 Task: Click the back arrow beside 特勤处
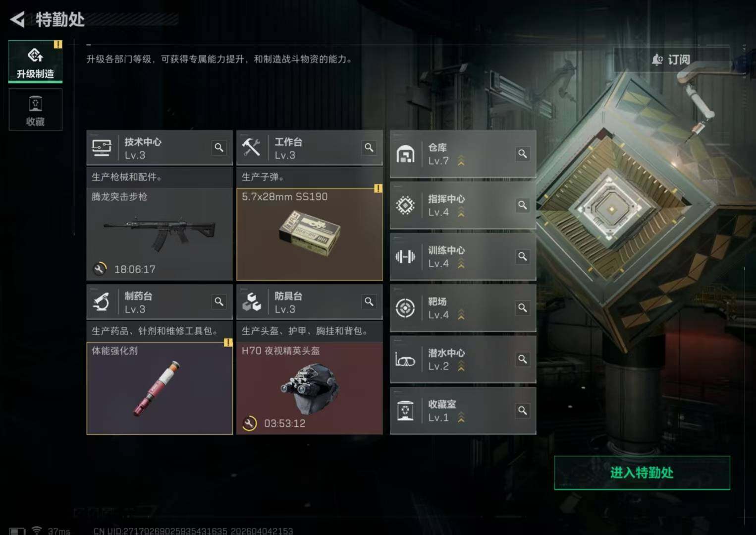pos(17,20)
